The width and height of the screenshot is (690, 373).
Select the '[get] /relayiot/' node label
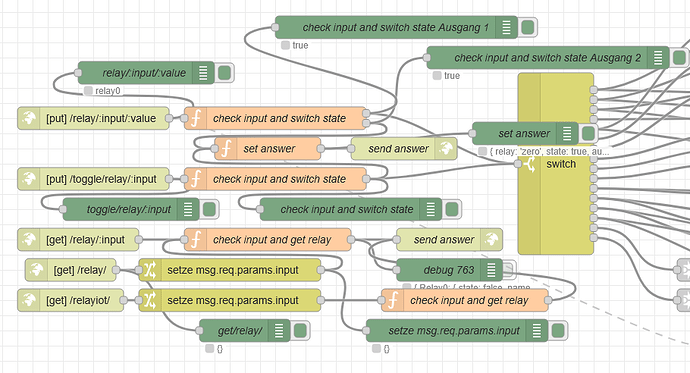coord(78,300)
